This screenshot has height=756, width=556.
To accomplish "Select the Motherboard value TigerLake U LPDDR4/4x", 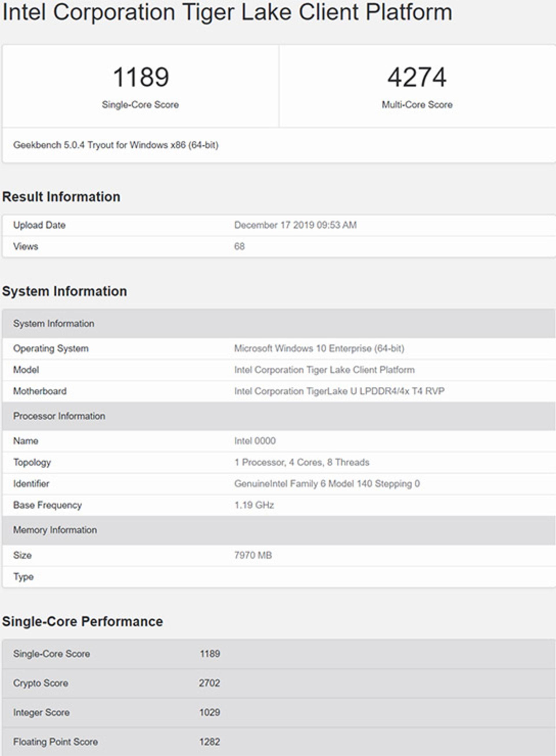I will 339,391.
